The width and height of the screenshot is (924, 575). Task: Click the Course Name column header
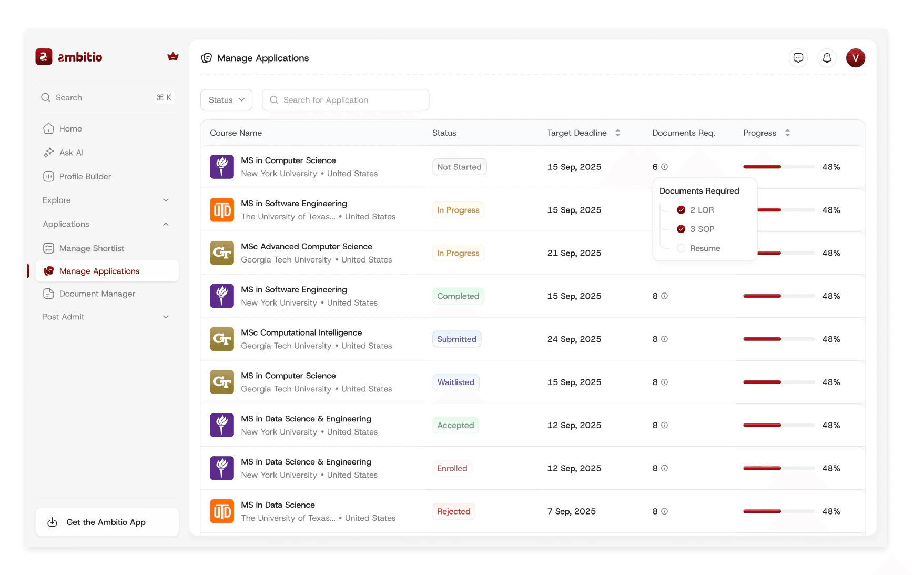[x=236, y=133]
